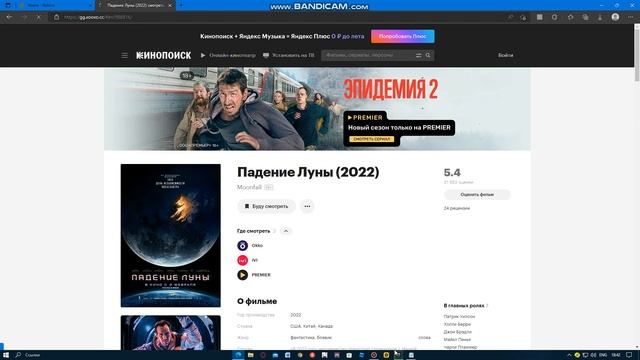Image resolution: width=640 pixels, height=360 pixels.
Task: Open advanced search filter icon
Action: tap(418, 55)
